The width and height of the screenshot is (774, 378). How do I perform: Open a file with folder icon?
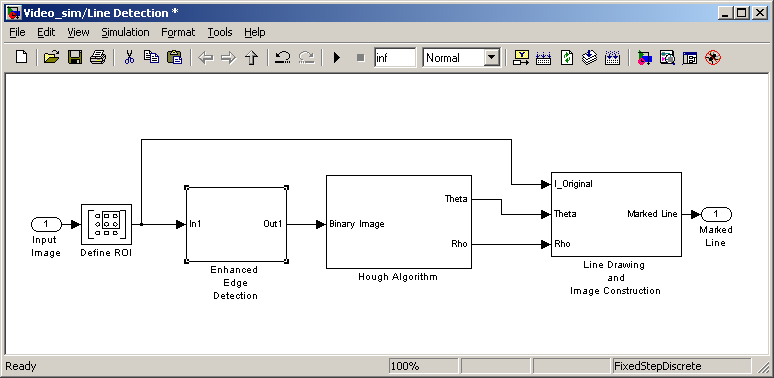[51, 58]
